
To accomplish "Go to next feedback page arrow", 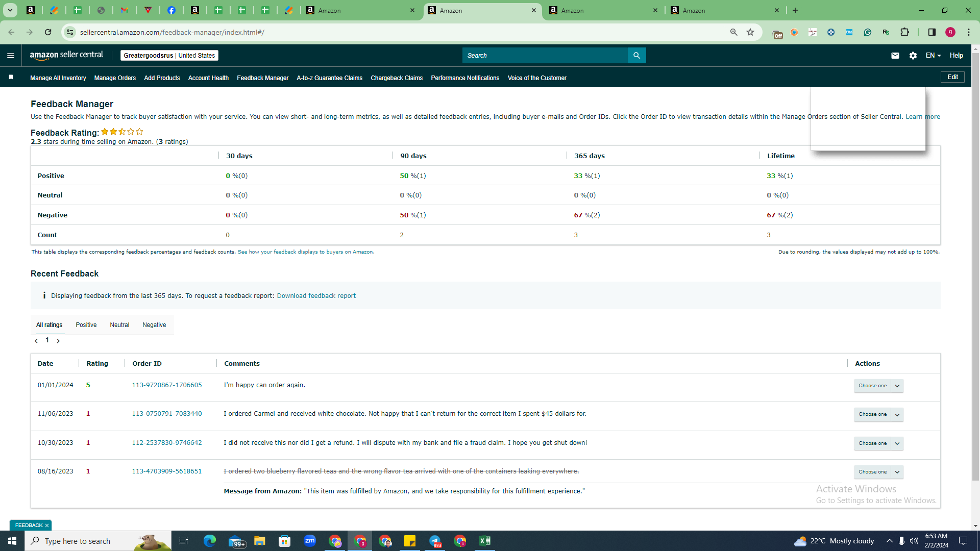I will click(58, 341).
